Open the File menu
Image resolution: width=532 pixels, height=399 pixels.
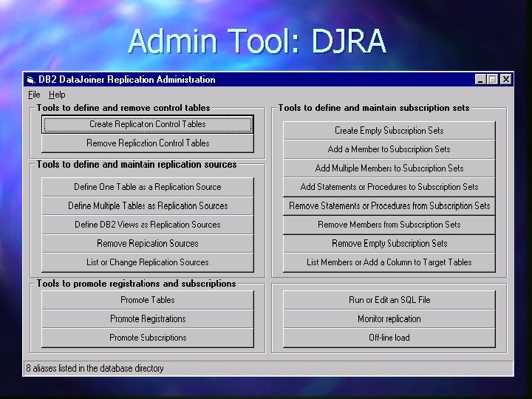point(34,95)
